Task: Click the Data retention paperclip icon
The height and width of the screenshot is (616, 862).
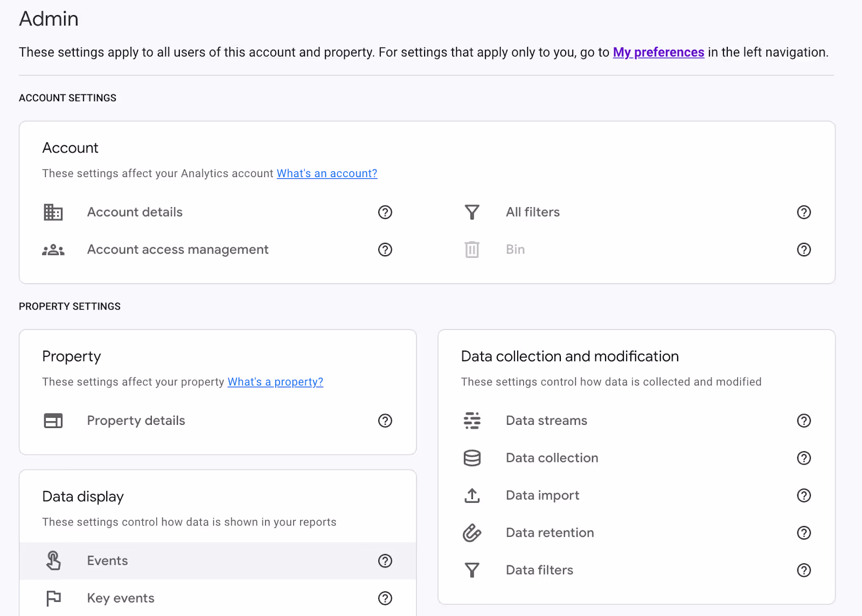Action: (x=472, y=533)
